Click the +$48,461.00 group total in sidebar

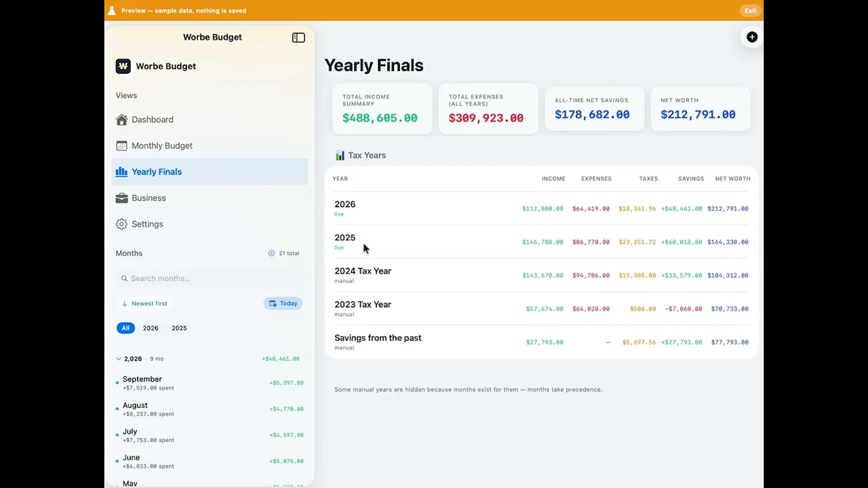[280, 359]
